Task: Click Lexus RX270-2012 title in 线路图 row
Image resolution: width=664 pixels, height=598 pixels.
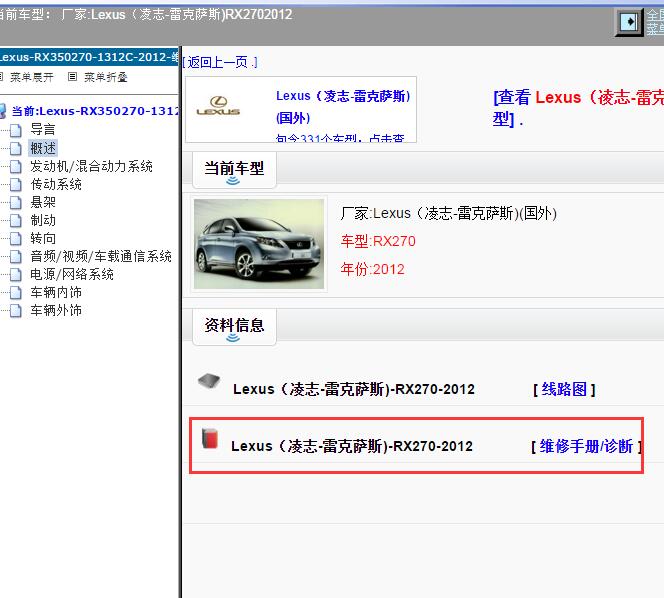Action: (354, 389)
